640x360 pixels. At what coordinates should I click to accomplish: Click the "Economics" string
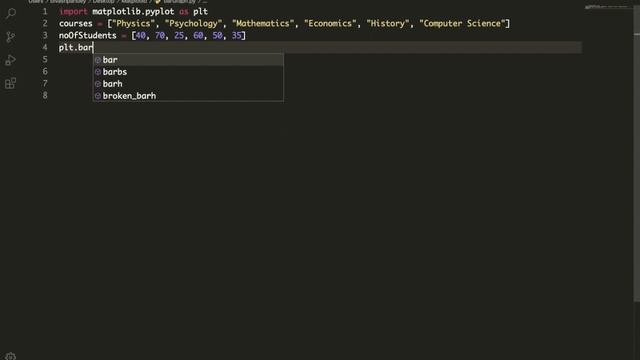(x=330, y=24)
